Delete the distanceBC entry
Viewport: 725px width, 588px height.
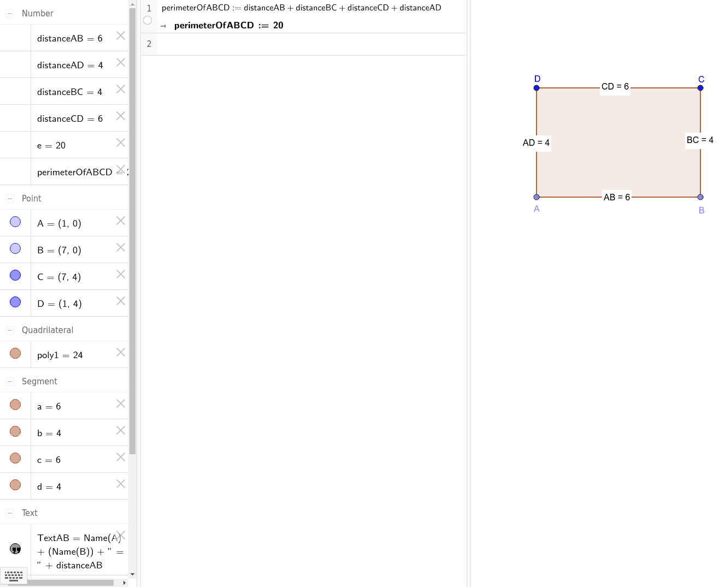[x=121, y=89]
